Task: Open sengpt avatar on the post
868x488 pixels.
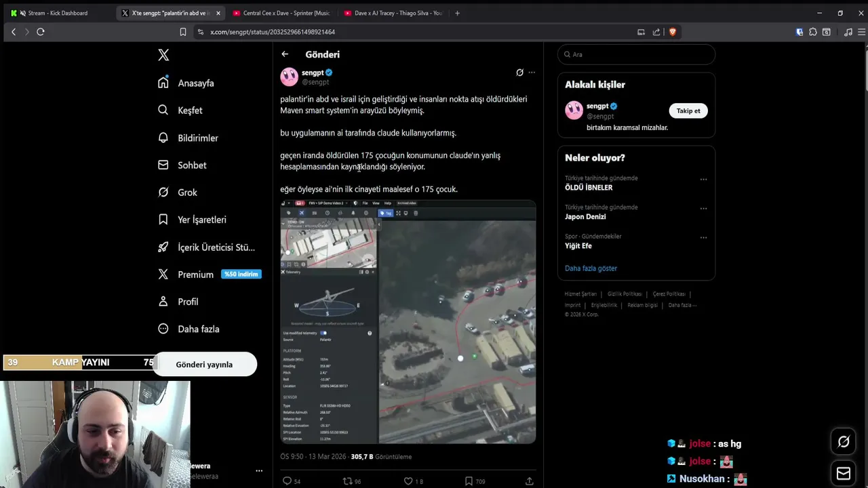Action: [x=290, y=77]
